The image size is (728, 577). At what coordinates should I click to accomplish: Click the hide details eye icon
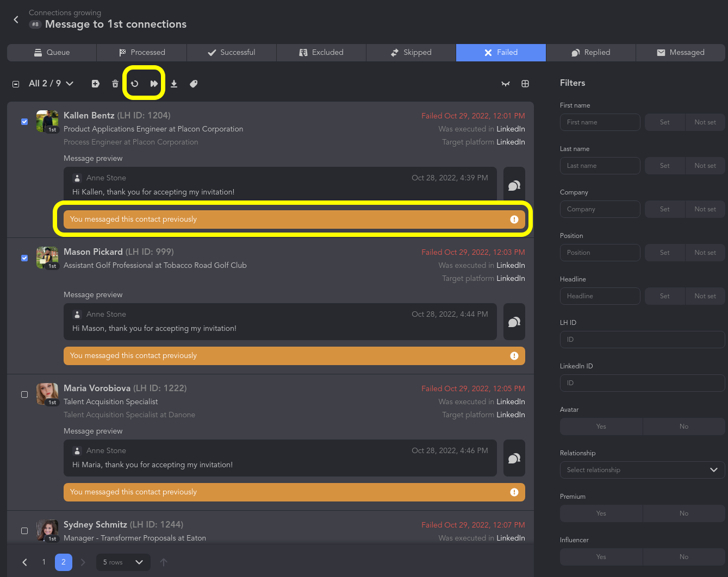[x=506, y=84]
